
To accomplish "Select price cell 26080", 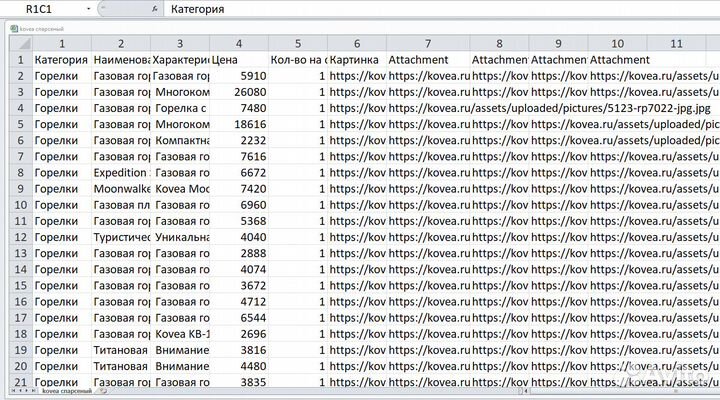I will click(239, 92).
